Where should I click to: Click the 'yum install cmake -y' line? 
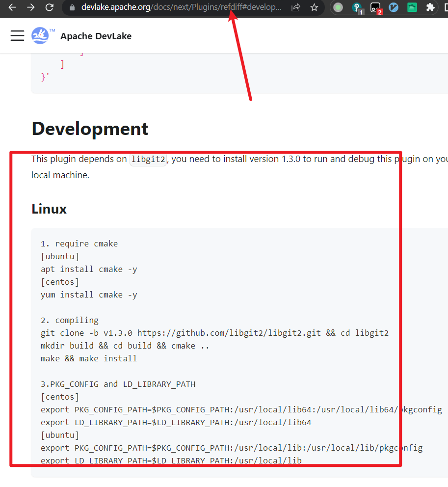(89, 295)
